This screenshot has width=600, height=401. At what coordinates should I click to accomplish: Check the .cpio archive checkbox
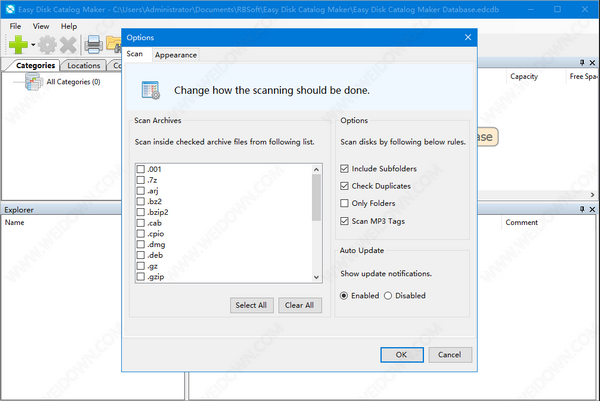(x=141, y=233)
